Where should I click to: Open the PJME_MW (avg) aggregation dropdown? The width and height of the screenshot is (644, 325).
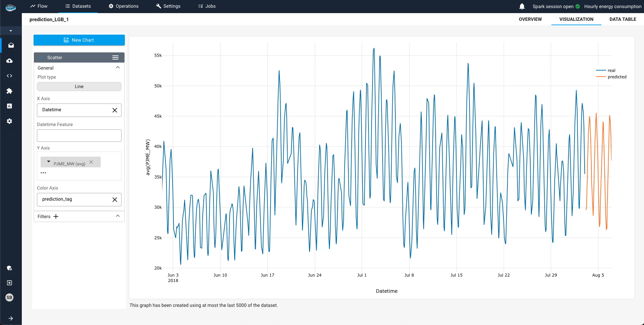click(x=49, y=162)
